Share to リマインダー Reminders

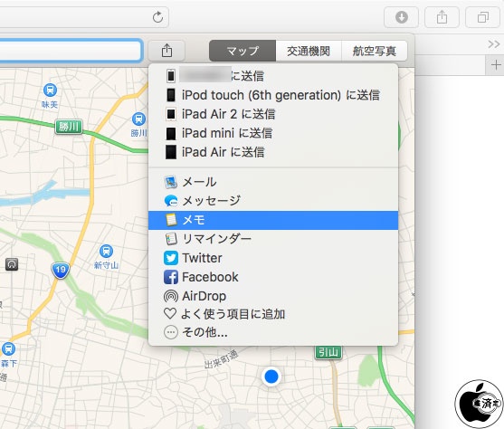[x=273, y=239]
